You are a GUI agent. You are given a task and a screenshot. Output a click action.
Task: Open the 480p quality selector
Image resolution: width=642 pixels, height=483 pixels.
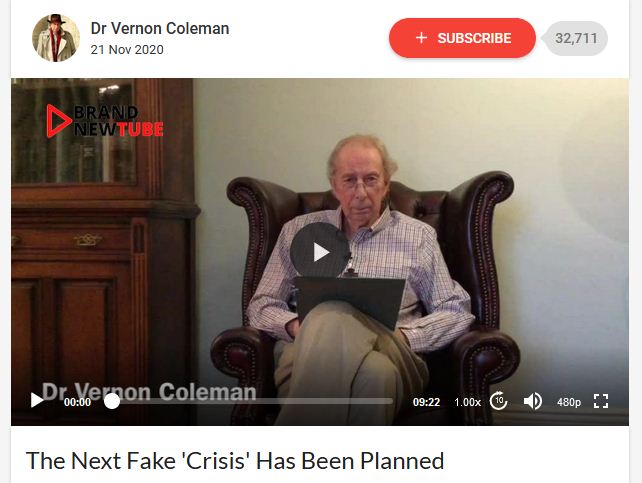pyautogui.click(x=569, y=402)
